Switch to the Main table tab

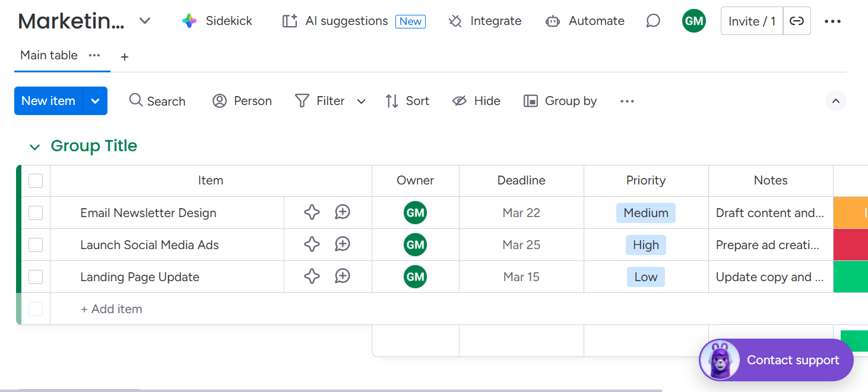(48, 55)
